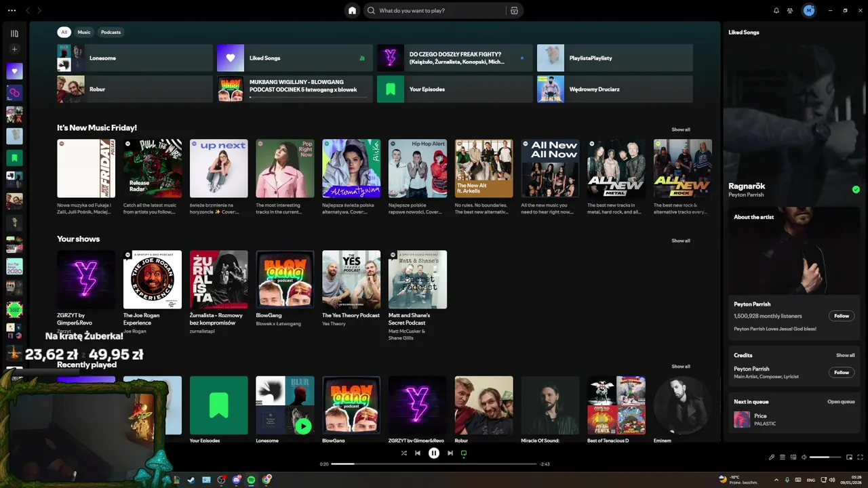Viewport: 868px width, 488px height.
Task: Open the notifications bell
Action: point(776,10)
